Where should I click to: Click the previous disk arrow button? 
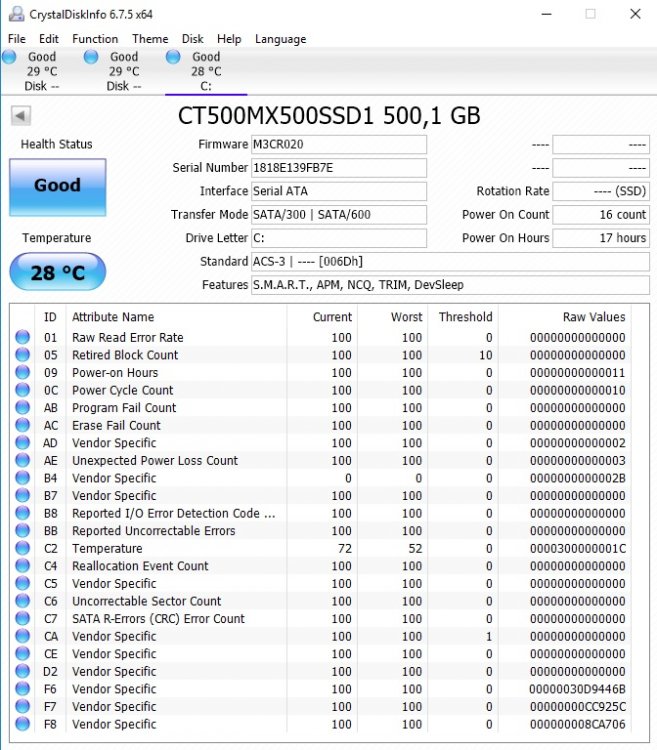click(x=20, y=116)
